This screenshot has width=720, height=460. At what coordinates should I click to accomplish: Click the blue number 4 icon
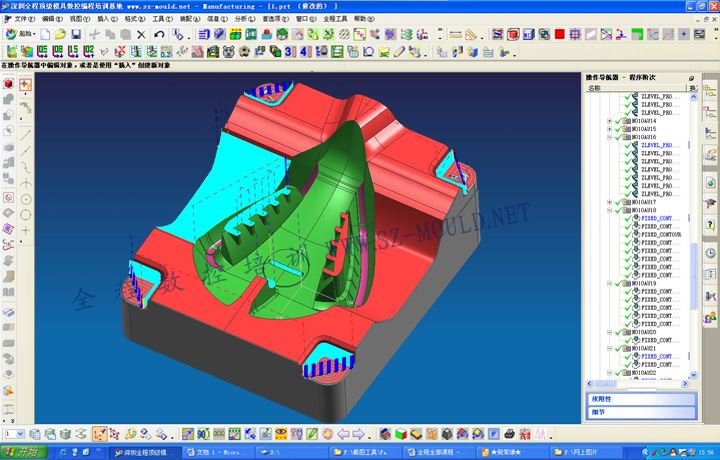point(305,51)
